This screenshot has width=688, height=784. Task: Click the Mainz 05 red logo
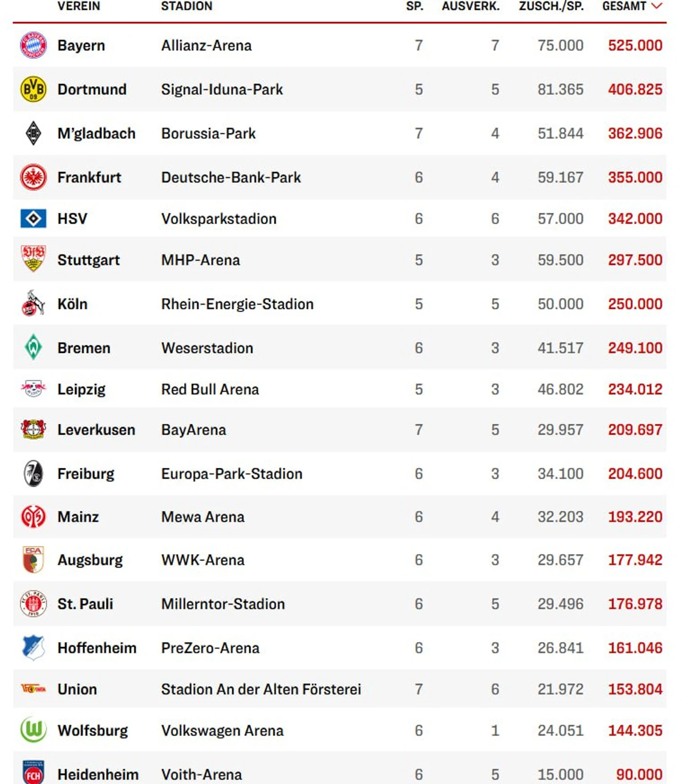coord(33,517)
